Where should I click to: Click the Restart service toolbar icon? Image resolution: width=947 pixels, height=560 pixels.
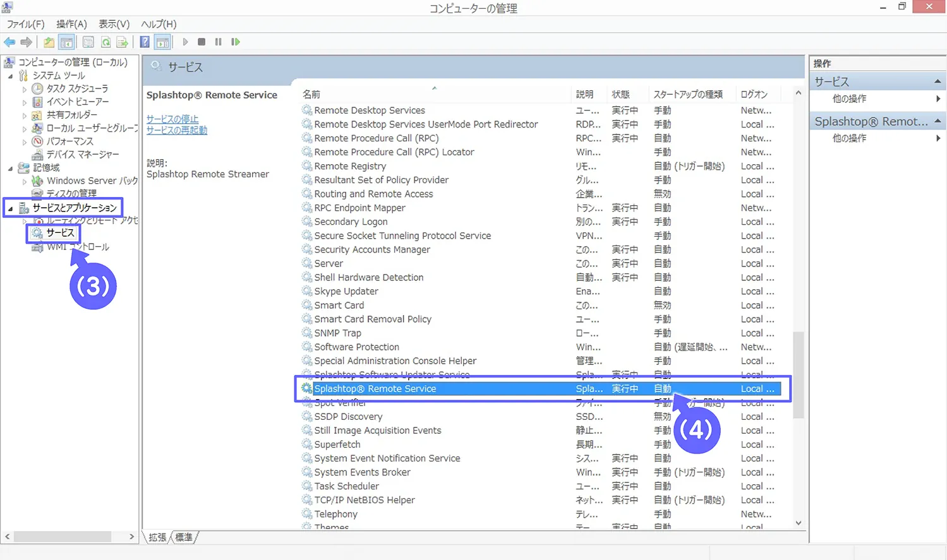point(235,42)
